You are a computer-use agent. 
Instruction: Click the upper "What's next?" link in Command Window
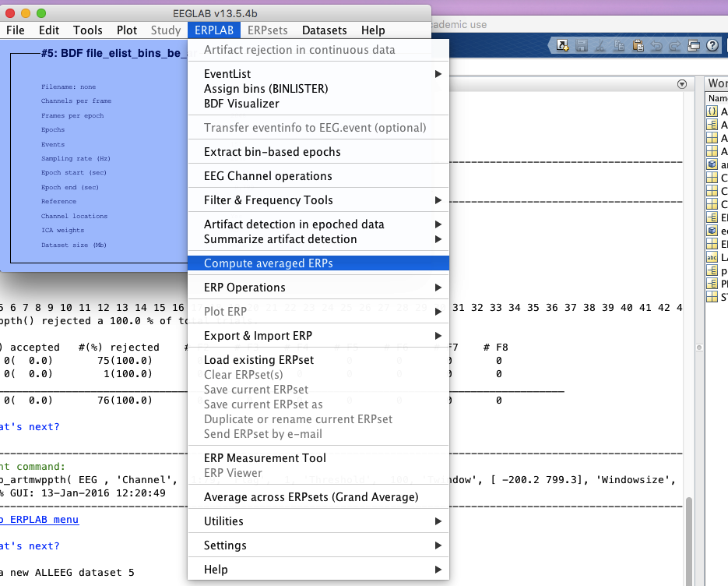30,426
